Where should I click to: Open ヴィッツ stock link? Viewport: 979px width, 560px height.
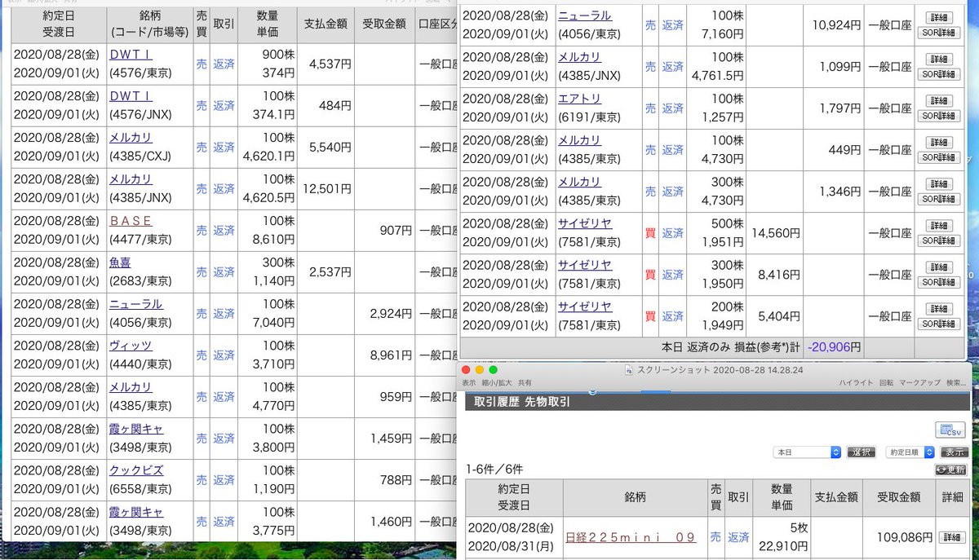[x=131, y=346]
